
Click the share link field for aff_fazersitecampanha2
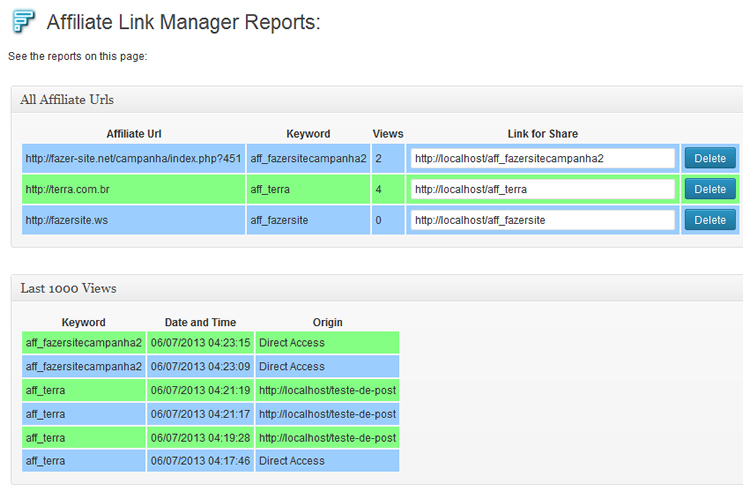pyautogui.click(x=542, y=158)
